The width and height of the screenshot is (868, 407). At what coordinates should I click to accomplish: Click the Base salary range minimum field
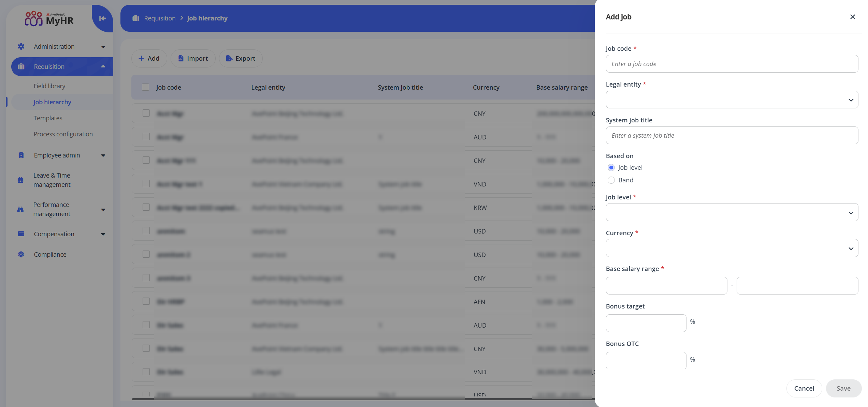(666, 286)
